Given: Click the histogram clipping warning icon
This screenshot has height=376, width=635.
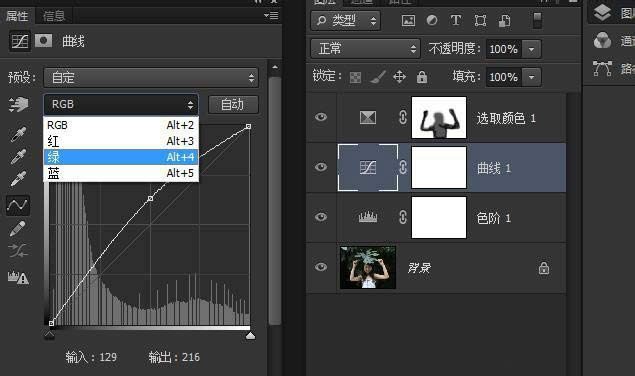Looking at the screenshot, I should pos(18,277).
